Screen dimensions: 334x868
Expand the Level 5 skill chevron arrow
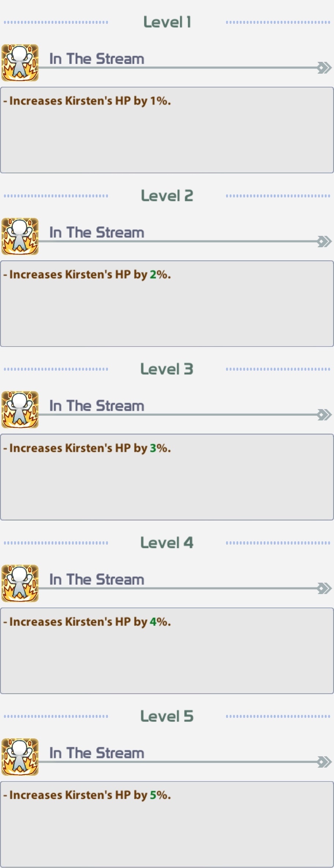tap(324, 762)
